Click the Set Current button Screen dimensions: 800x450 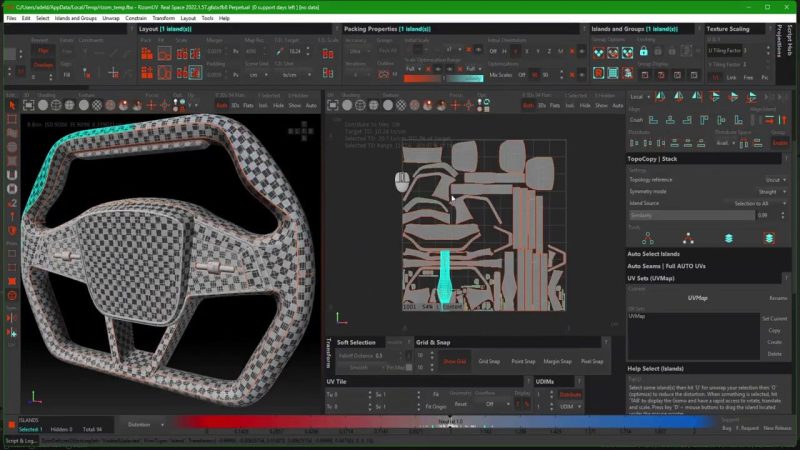point(774,318)
